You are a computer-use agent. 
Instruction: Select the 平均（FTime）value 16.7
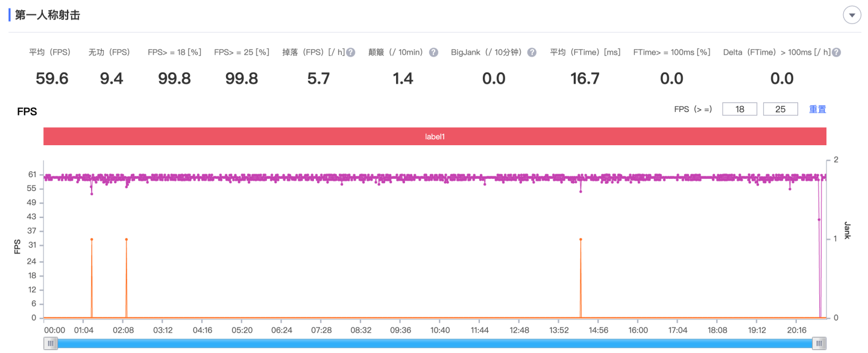[x=585, y=78]
